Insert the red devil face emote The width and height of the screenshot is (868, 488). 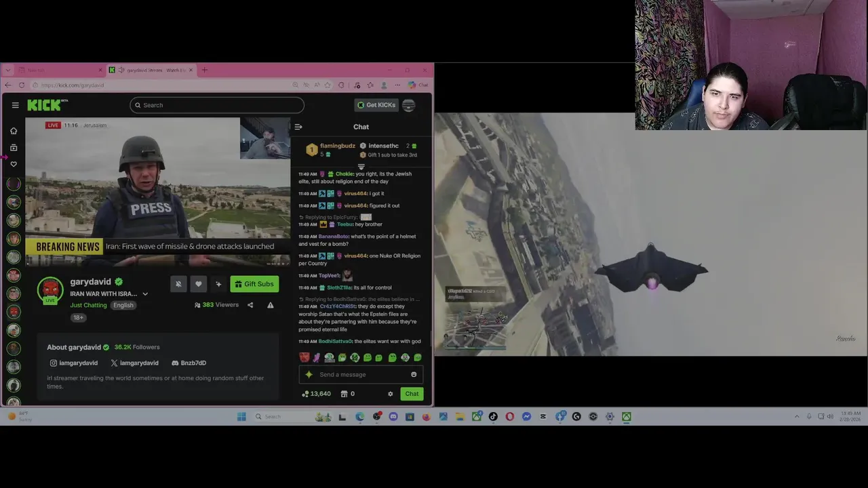[x=304, y=357]
